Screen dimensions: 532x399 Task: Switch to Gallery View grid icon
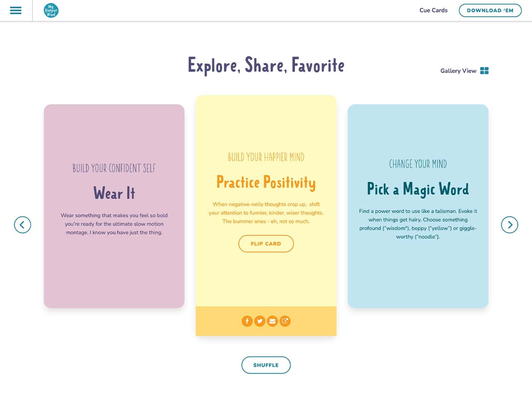(484, 71)
